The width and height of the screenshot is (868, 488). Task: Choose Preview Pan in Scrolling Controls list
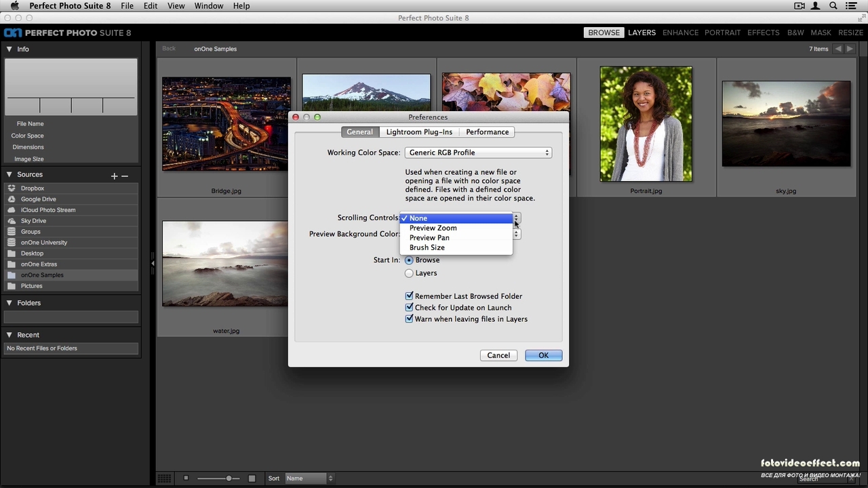pos(456,238)
